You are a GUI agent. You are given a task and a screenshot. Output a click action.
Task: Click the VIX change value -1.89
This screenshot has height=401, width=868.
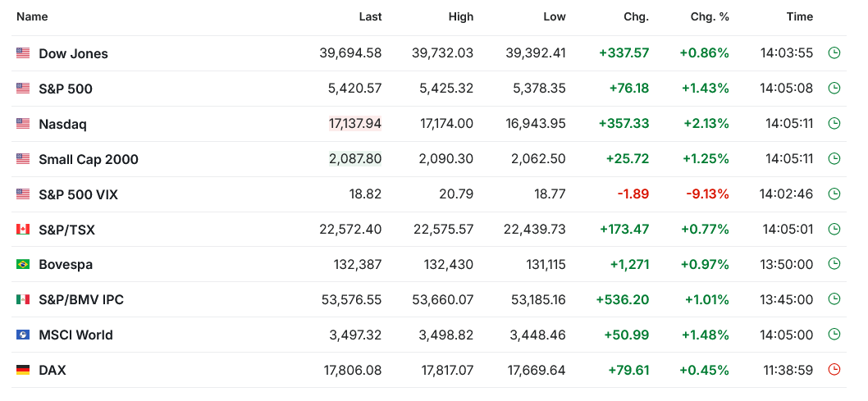pyautogui.click(x=633, y=194)
